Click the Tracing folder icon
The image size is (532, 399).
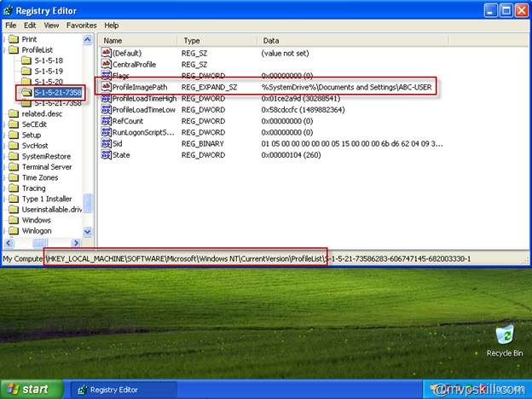14,188
